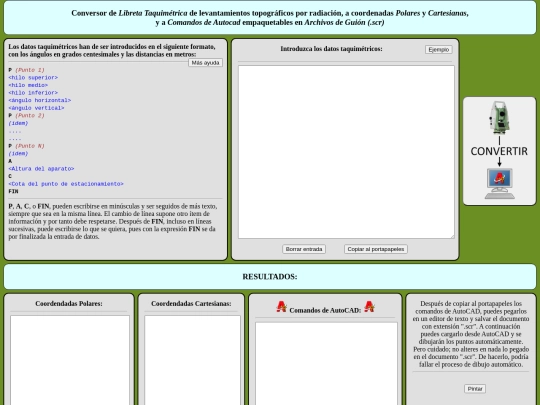Load sample data with Ejemplo button
The height and width of the screenshot is (405, 540).
pos(438,50)
